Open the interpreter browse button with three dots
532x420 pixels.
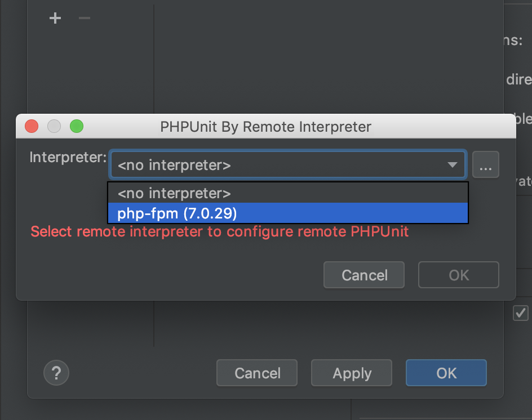(485, 165)
